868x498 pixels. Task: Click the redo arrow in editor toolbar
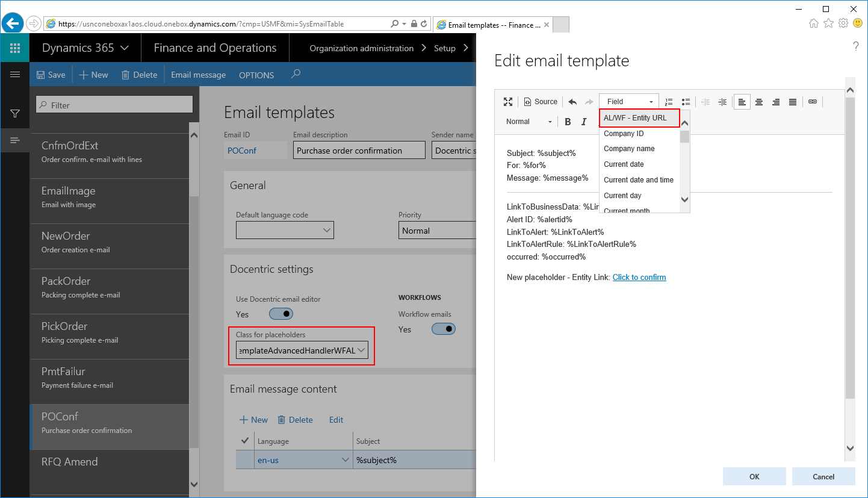pyautogui.click(x=589, y=102)
